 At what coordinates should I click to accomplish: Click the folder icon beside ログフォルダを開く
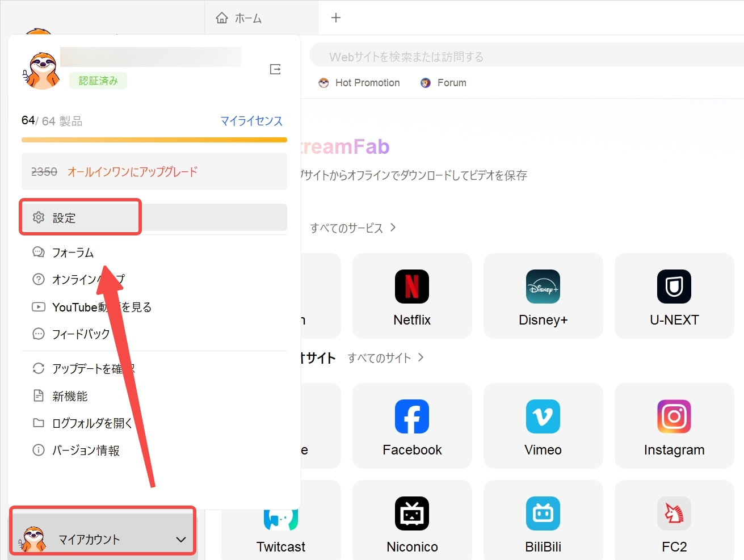pyautogui.click(x=39, y=423)
